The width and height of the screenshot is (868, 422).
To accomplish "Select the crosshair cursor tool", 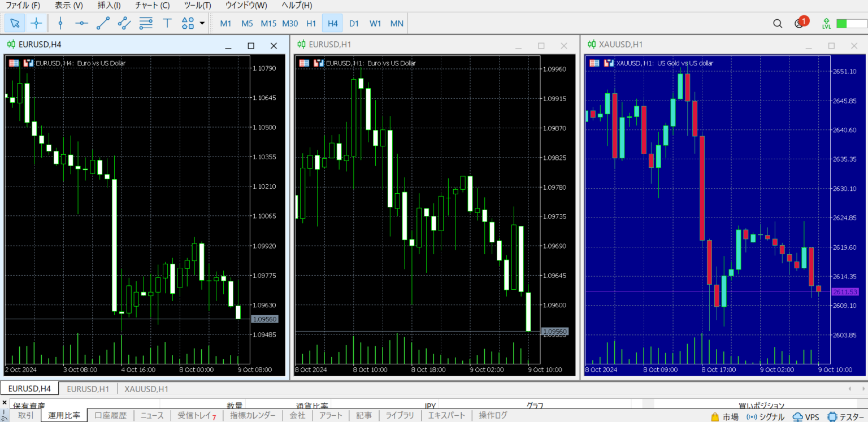I will (36, 23).
